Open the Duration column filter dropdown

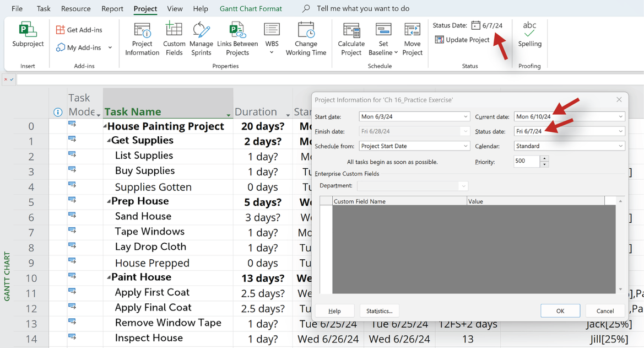(288, 115)
